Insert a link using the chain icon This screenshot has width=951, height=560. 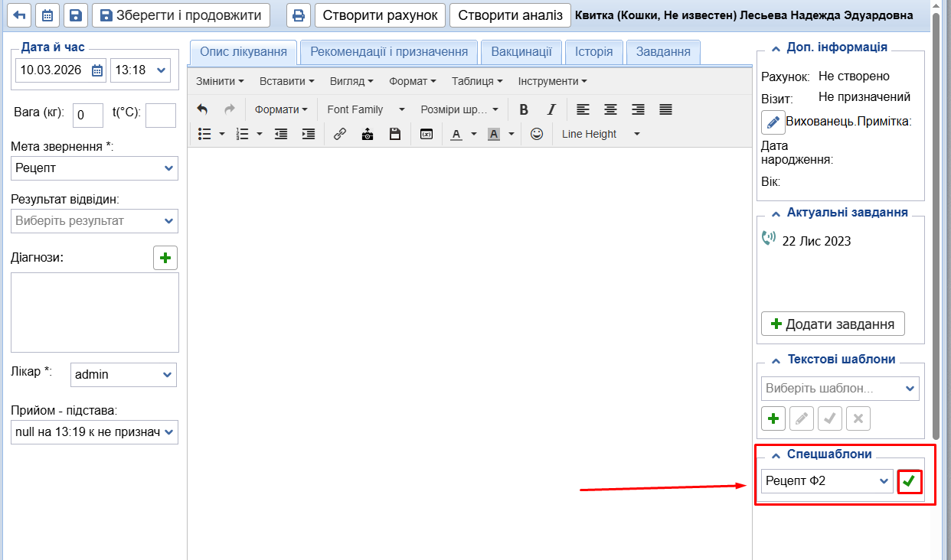(x=340, y=134)
